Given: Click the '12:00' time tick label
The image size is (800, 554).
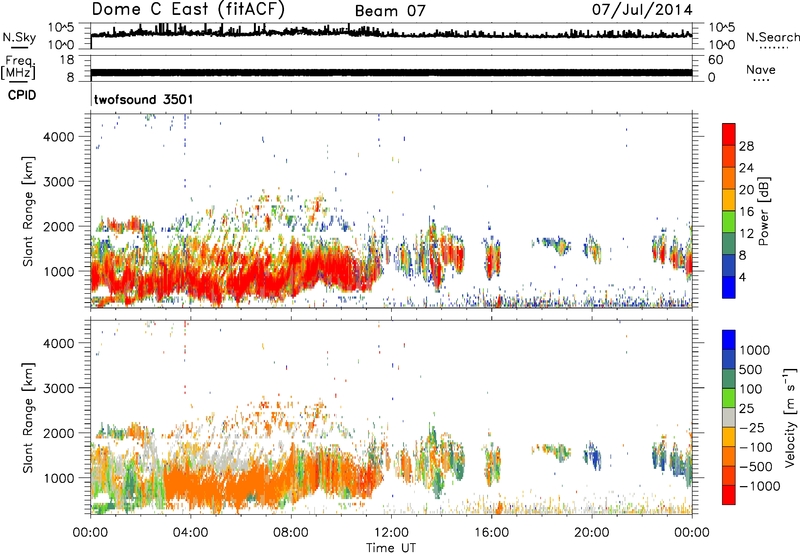Looking at the screenshot, I should [x=391, y=533].
